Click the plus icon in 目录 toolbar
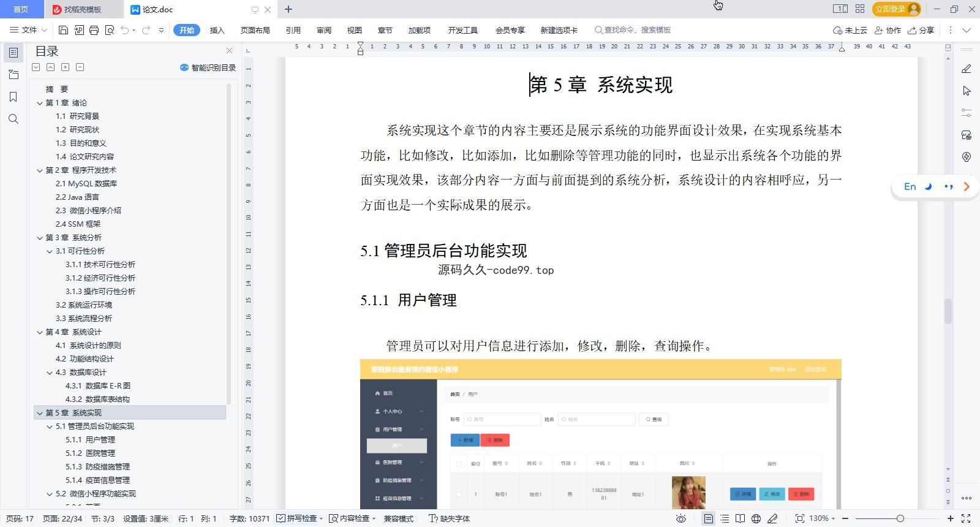Image resolution: width=980 pixels, height=527 pixels. tap(66, 67)
